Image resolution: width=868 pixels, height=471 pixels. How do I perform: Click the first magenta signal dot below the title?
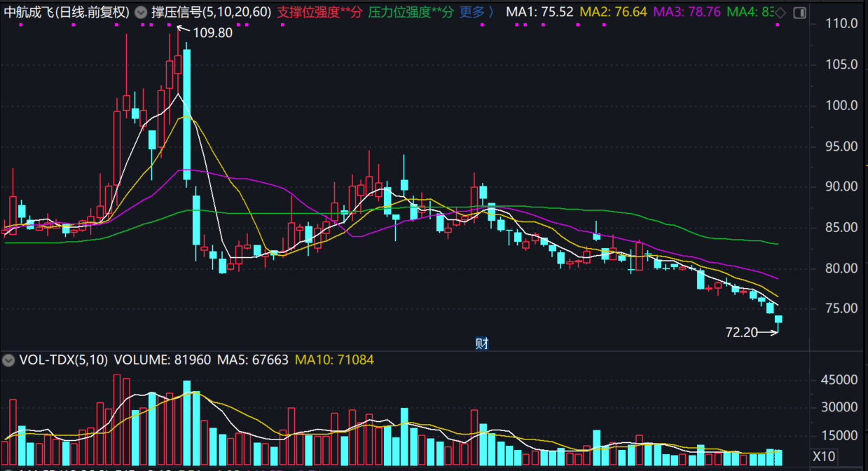(20, 25)
